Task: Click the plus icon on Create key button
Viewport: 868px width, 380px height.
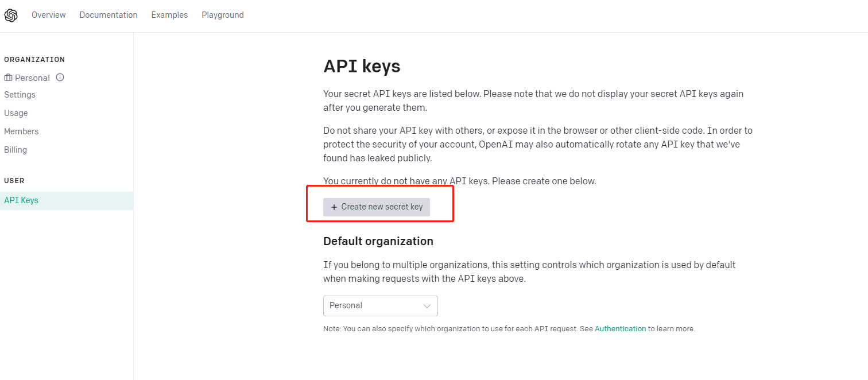Action: [334, 207]
